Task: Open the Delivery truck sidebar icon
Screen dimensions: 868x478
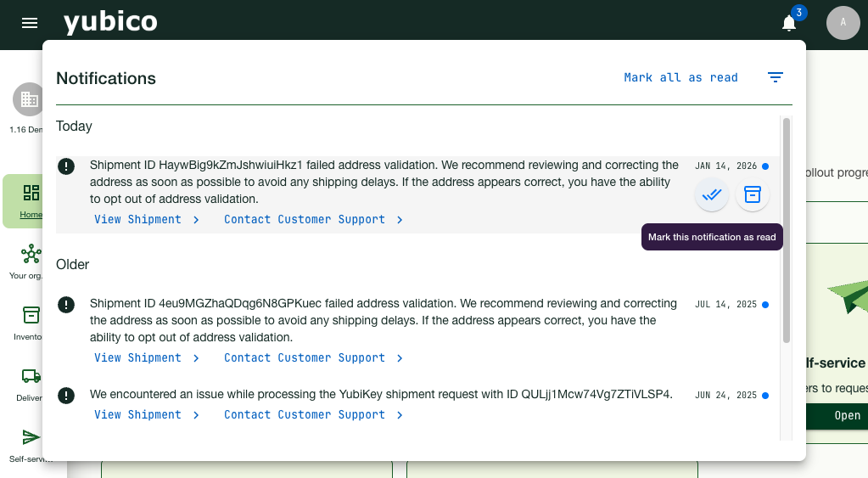Action: 31,381
